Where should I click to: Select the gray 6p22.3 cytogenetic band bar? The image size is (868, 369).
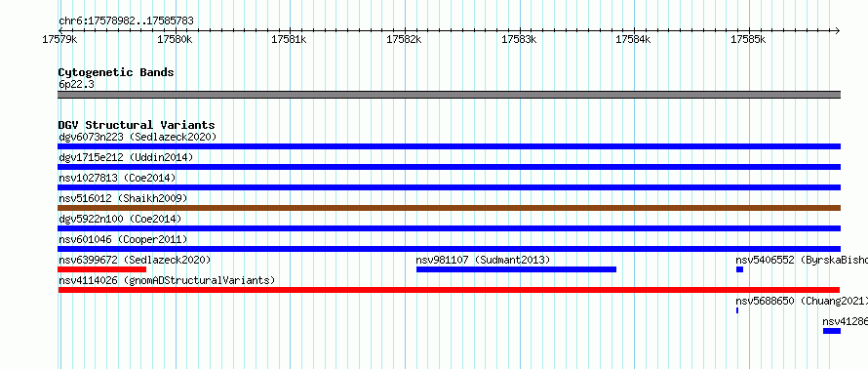click(x=449, y=95)
